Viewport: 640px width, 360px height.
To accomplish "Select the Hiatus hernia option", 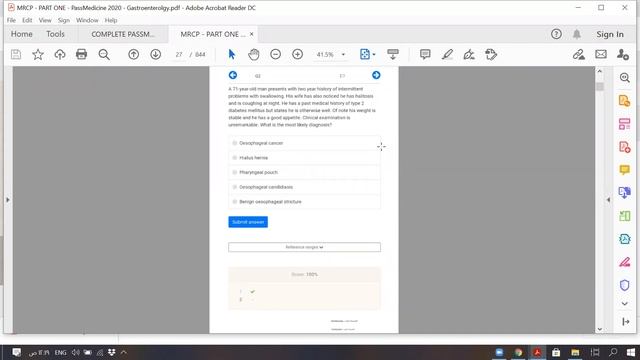I will point(304,158).
